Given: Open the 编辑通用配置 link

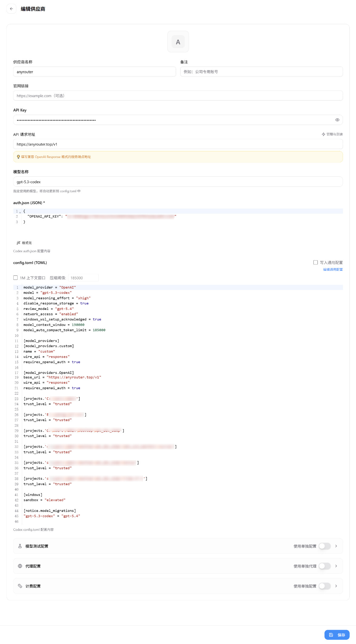Looking at the screenshot, I should coord(333,270).
